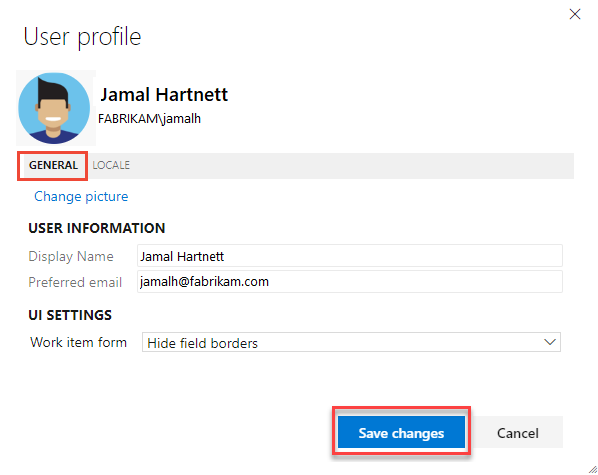The image size is (598, 475).
Task: Focus the Display Name input field
Action: pos(350,256)
